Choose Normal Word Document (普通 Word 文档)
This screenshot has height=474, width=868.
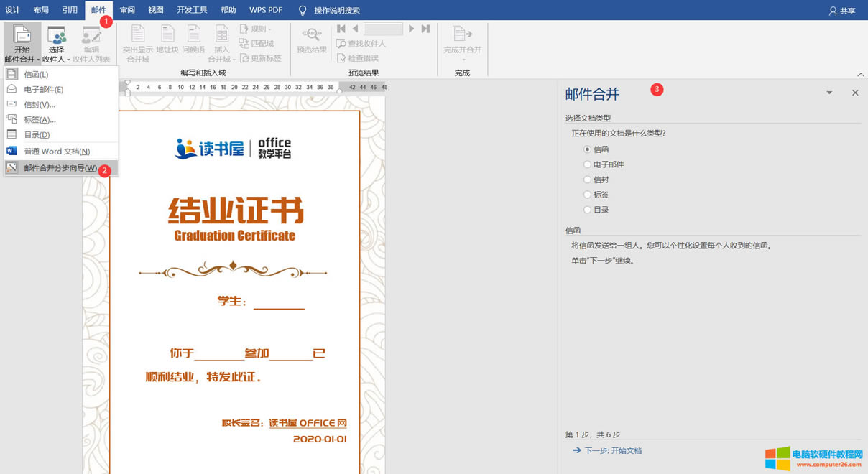pyautogui.click(x=56, y=152)
